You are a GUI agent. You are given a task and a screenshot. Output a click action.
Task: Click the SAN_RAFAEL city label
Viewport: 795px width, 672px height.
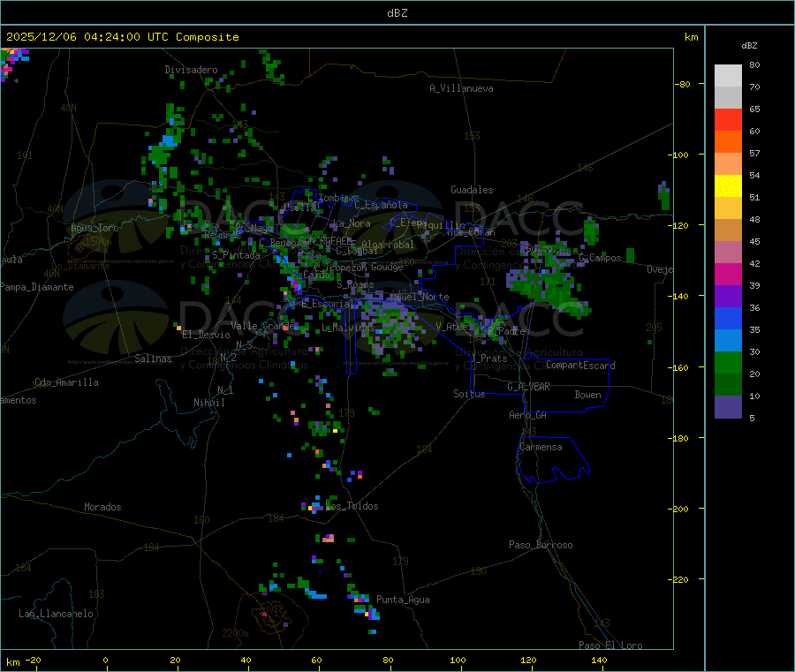click(325, 241)
